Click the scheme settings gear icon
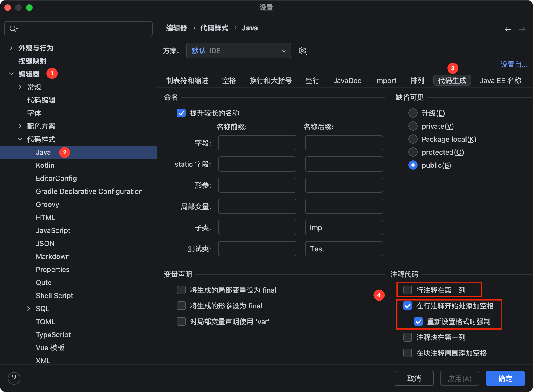This screenshot has height=392, width=533. [x=302, y=51]
